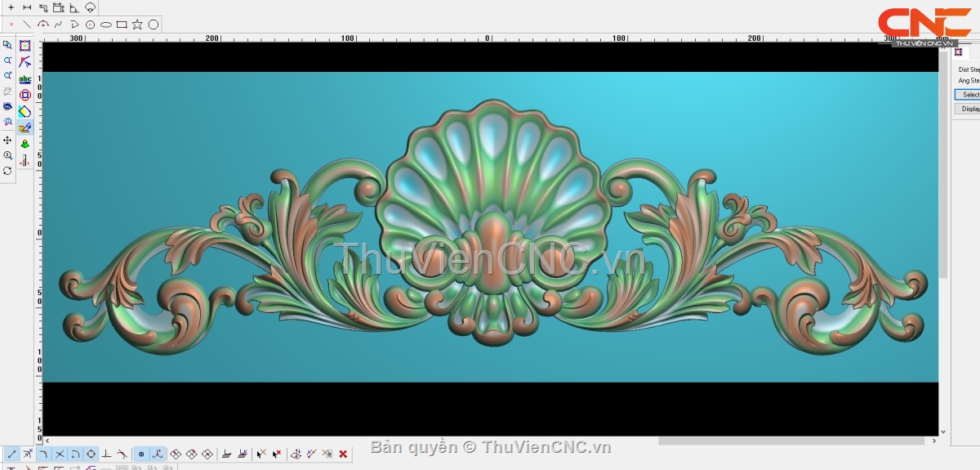
Task: Toggle the dot point snap
Action: point(141,454)
